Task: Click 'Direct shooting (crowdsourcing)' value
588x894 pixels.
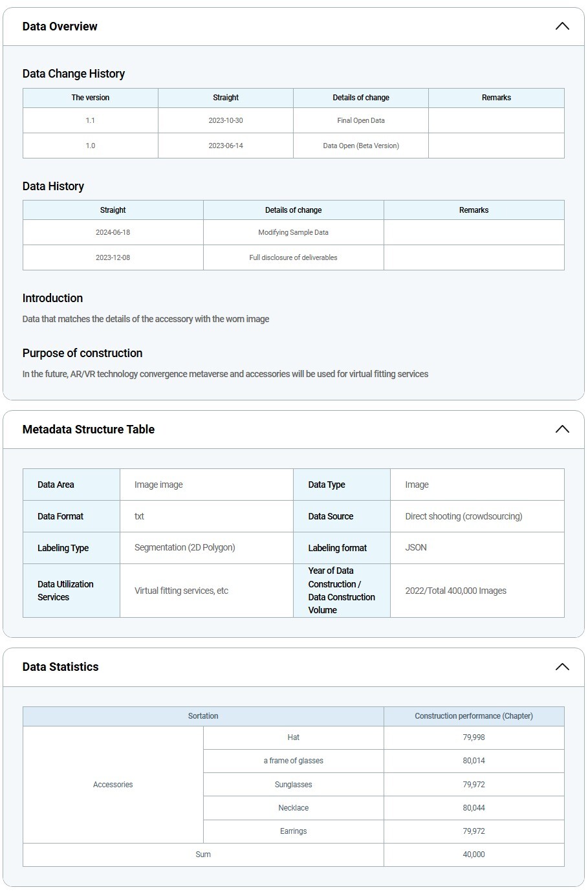Action: coord(463,516)
